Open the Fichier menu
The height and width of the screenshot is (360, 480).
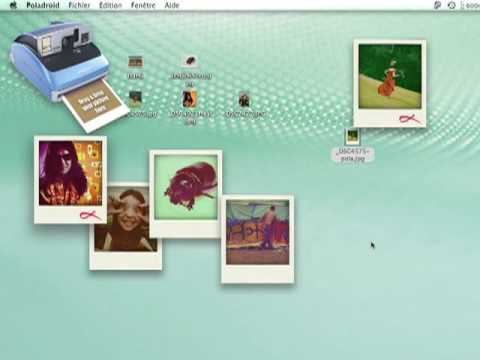point(79,5)
